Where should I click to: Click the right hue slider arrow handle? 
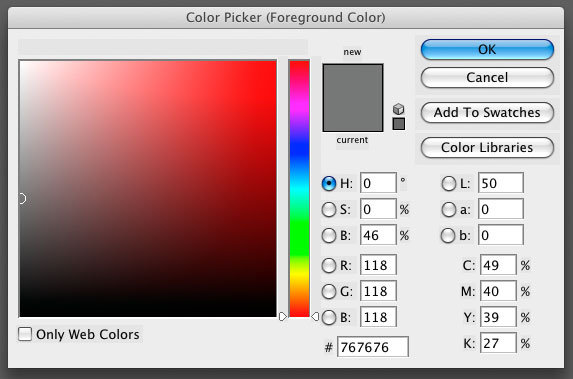315,317
